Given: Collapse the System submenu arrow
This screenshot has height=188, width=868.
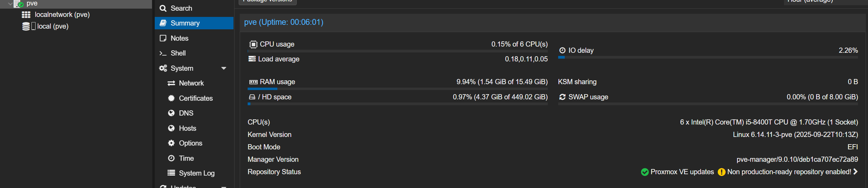Looking at the screenshot, I should pyautogui.click(x=224, y=68).
